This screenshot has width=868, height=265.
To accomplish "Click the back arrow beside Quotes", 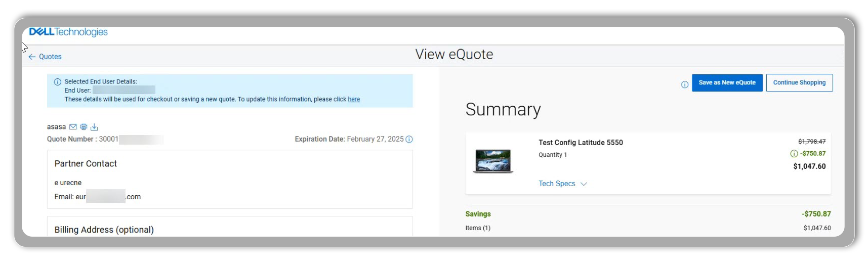I will (32, 57).
